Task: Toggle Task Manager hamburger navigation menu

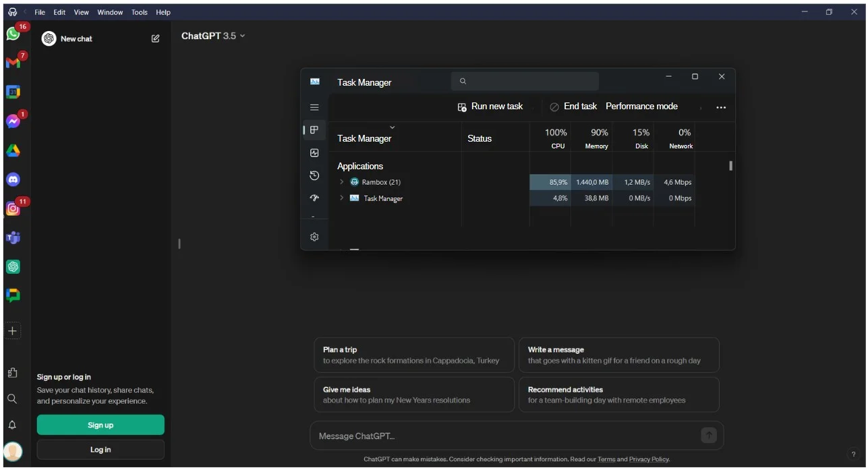Action: (314, 107)
